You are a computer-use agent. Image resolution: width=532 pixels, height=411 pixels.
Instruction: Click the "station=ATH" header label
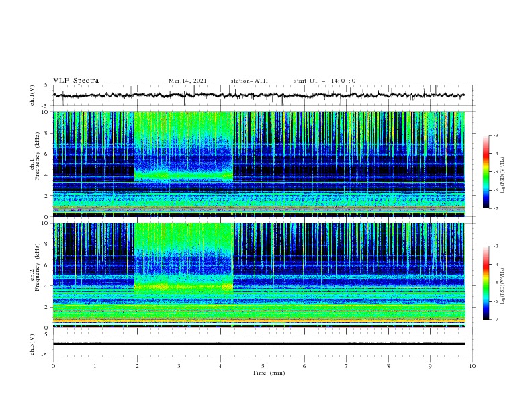coord(249,81)
